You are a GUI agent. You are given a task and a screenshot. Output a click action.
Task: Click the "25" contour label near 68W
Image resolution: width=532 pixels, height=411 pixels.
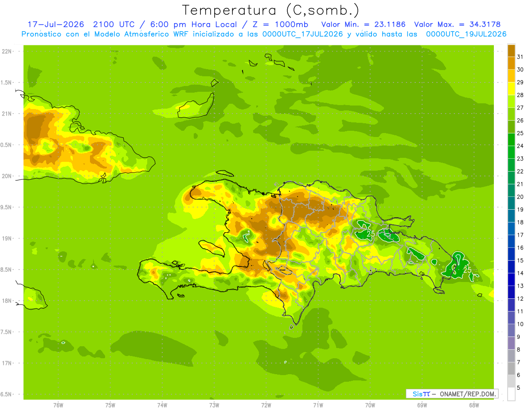tap(467, 269)
